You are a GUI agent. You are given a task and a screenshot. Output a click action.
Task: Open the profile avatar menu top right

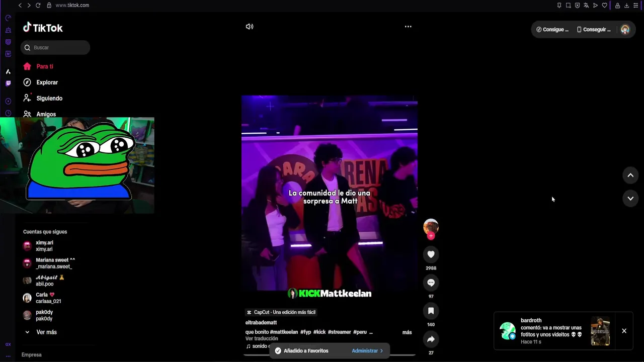[625, 30]
